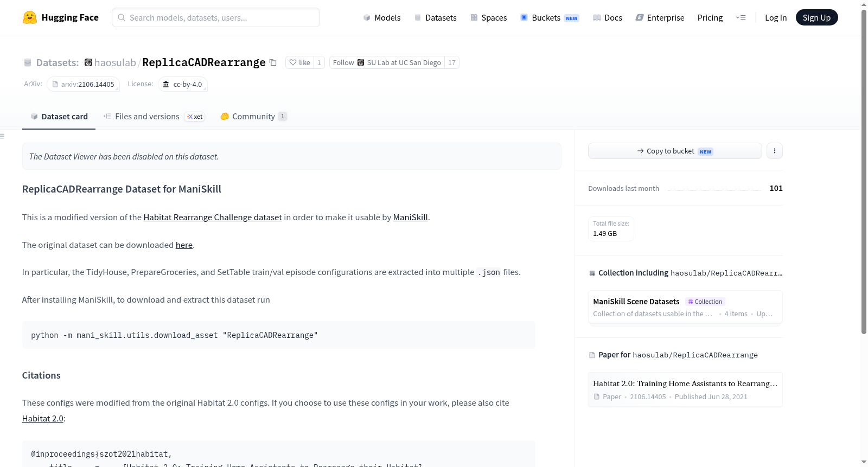This screenshot has height=467, width=868.
Task: Open the Habitat Rearrange Challenge dataset link
Action: coord(213,217)
